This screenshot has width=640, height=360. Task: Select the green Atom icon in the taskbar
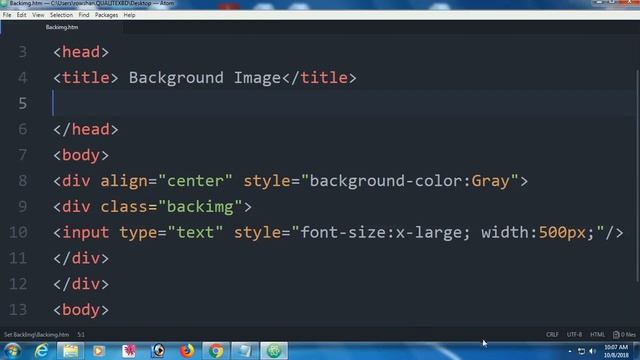pos(274,351)
